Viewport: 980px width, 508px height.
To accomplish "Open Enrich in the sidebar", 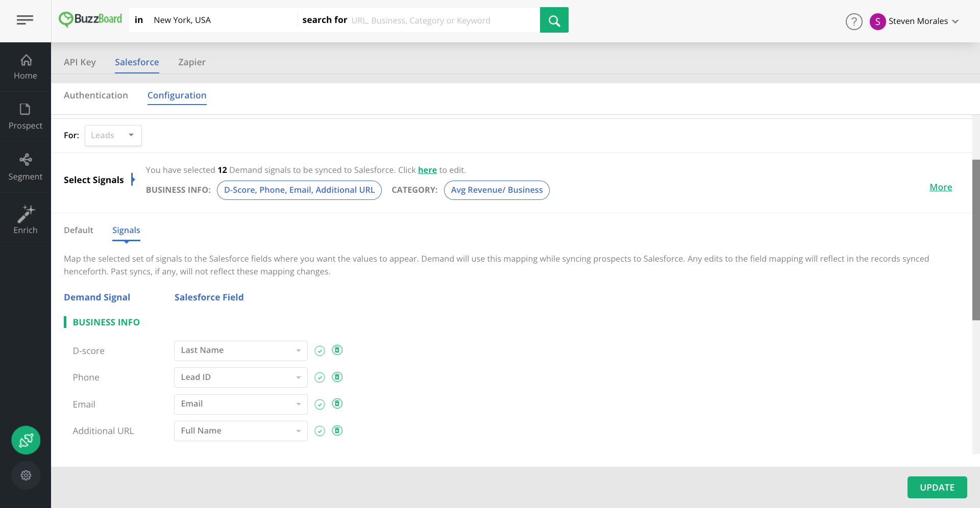I will pyautogui.click(x=26, y=220).
